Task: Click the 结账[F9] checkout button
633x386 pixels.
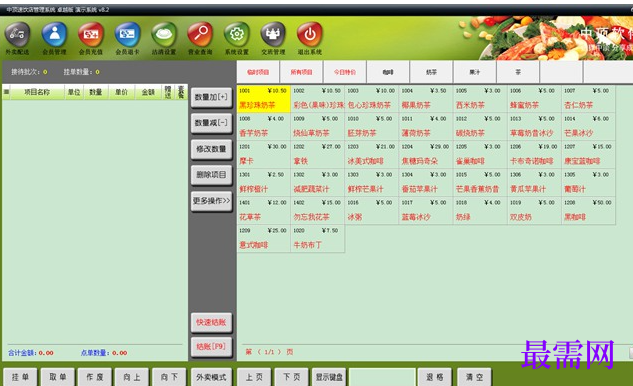Action: [x=212, y=347]
